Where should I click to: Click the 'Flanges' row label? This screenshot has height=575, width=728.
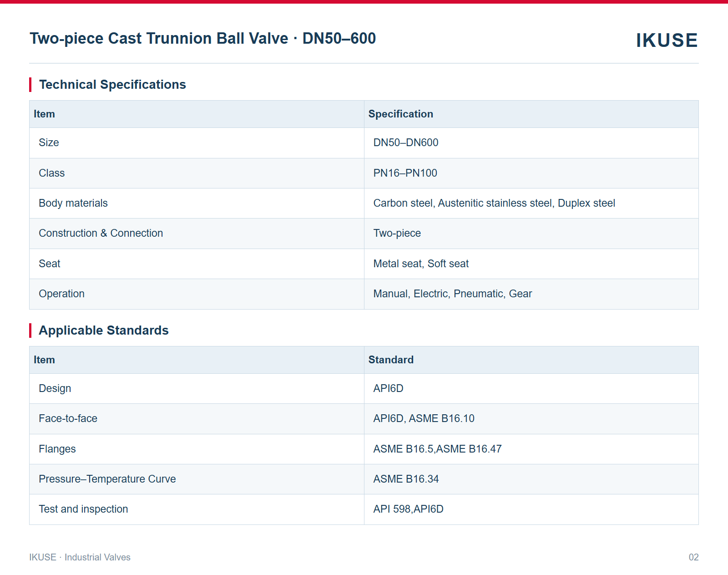click(57, 449)
